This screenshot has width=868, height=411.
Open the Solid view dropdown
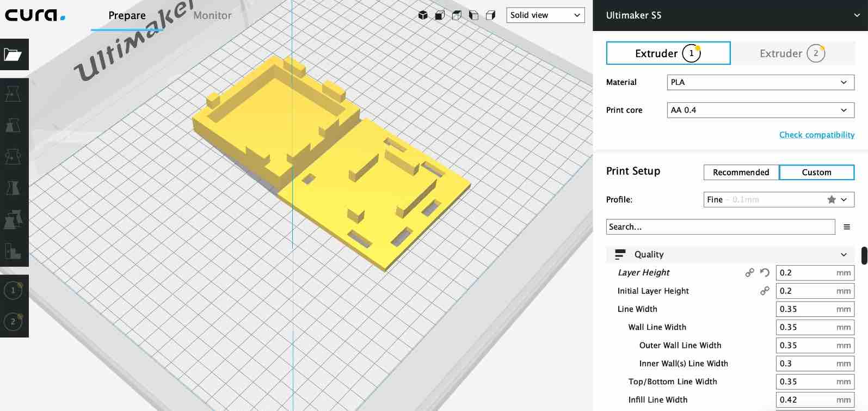pos(545,15)
